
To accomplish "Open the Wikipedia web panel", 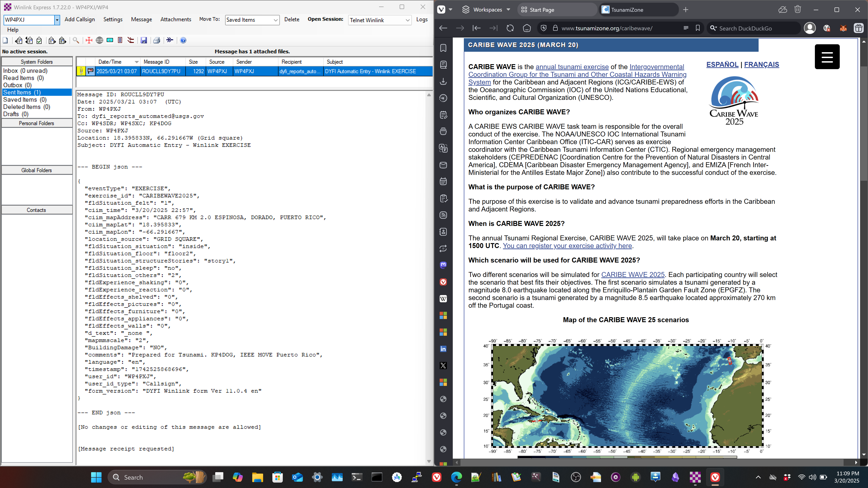I will [443, 299].
